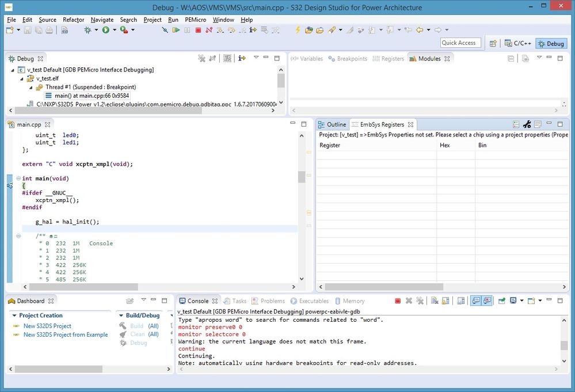Click the EmbSys Registers configure wrench icon
Screen dimensions: 575x392
[x=527, y=125]
